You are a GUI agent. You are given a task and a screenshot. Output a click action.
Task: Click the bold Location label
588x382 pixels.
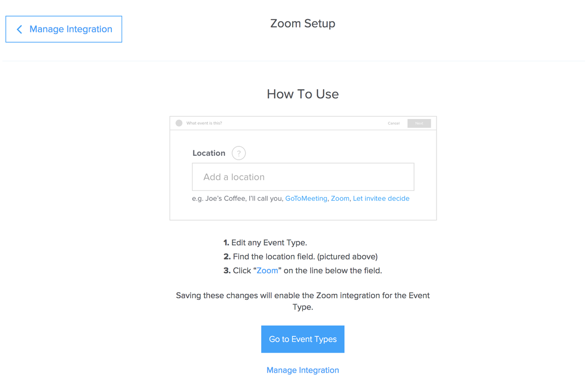[209, 153]
